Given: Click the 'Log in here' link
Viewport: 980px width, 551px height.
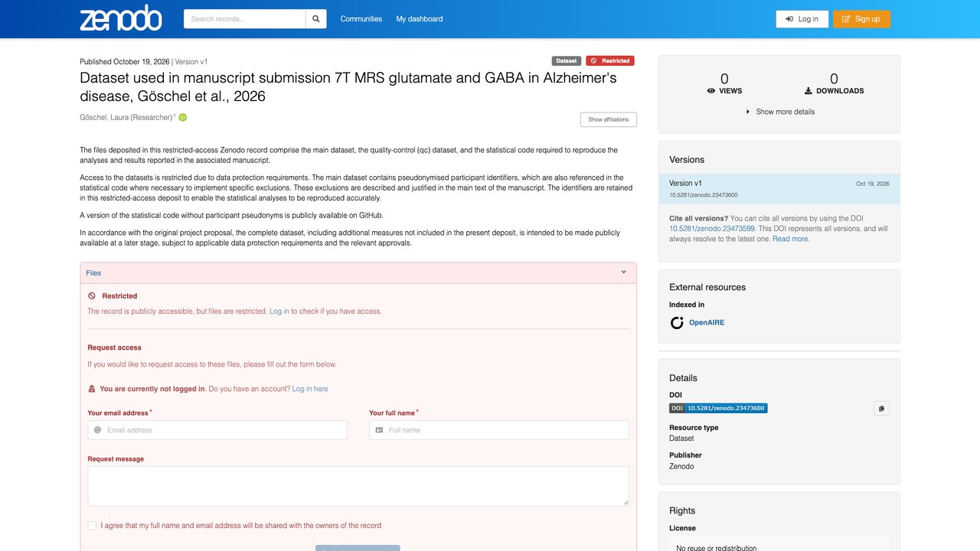Looking at the screenshot, I should point(310,389).
